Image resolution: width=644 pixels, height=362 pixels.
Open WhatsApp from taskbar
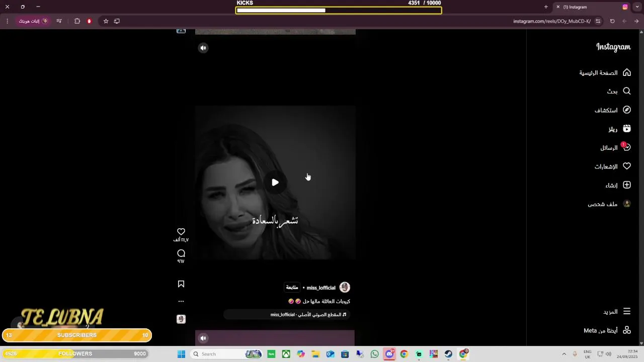tap(374, 354)
